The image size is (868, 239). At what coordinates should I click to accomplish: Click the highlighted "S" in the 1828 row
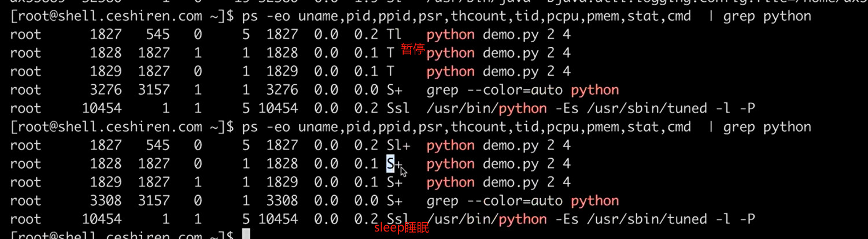[390, 164]
